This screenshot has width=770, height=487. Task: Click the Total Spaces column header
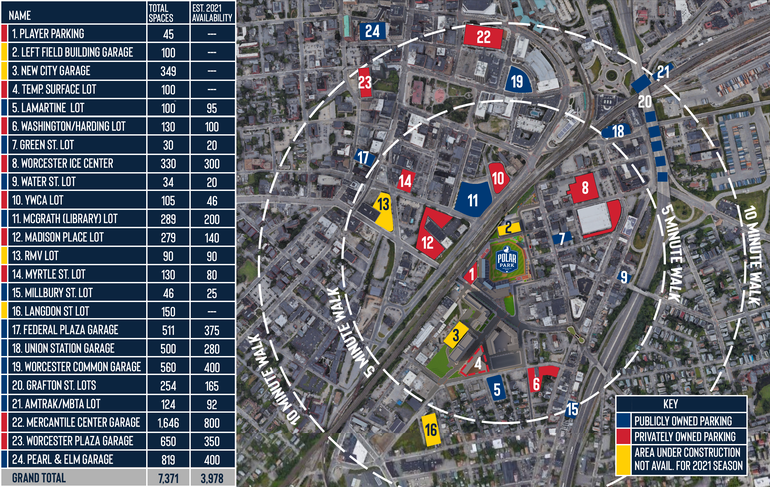(161, 12)
